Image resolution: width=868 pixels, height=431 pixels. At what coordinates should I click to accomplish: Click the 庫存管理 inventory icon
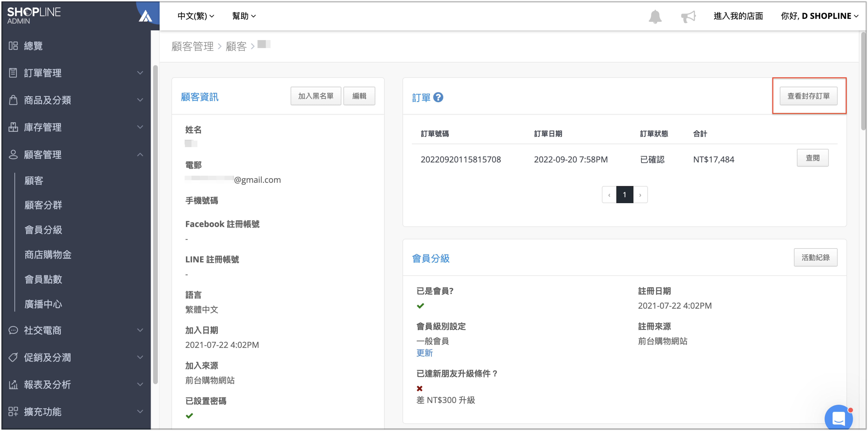[x=13, y=127]
